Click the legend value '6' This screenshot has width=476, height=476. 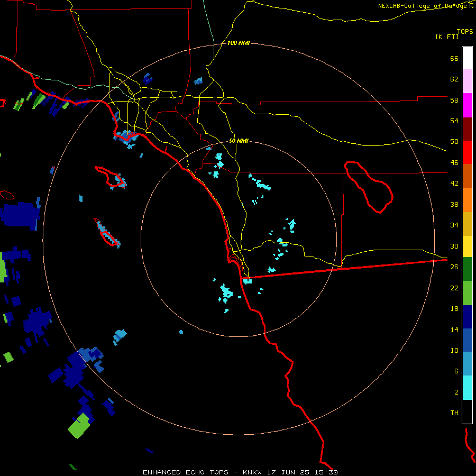(x=456, y=371)
